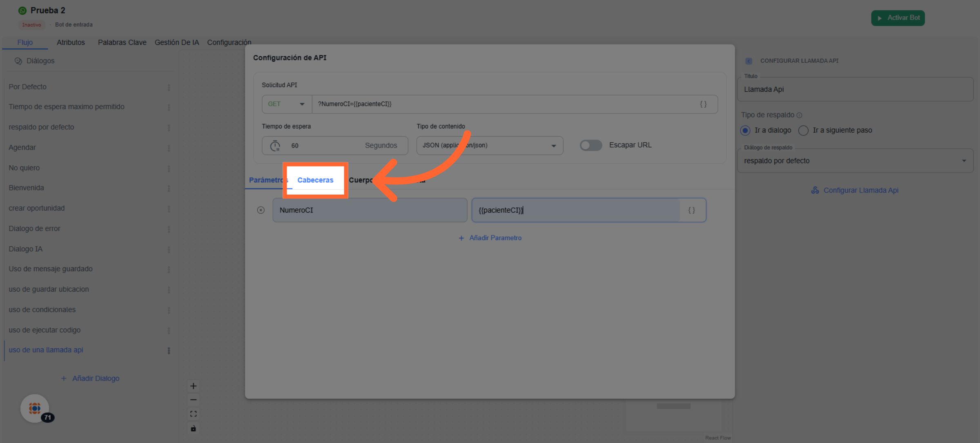Select 'Ir a siguiente paso' radio option
The height and width of the screenshot is (443, 980).
point(803,130)
